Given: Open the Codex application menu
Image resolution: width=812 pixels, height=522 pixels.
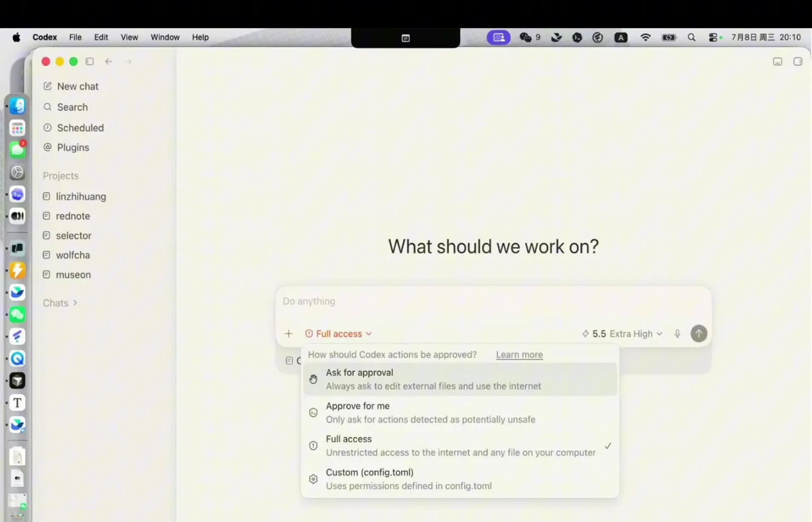Looking at the screenshot, I should pos(45,38).
